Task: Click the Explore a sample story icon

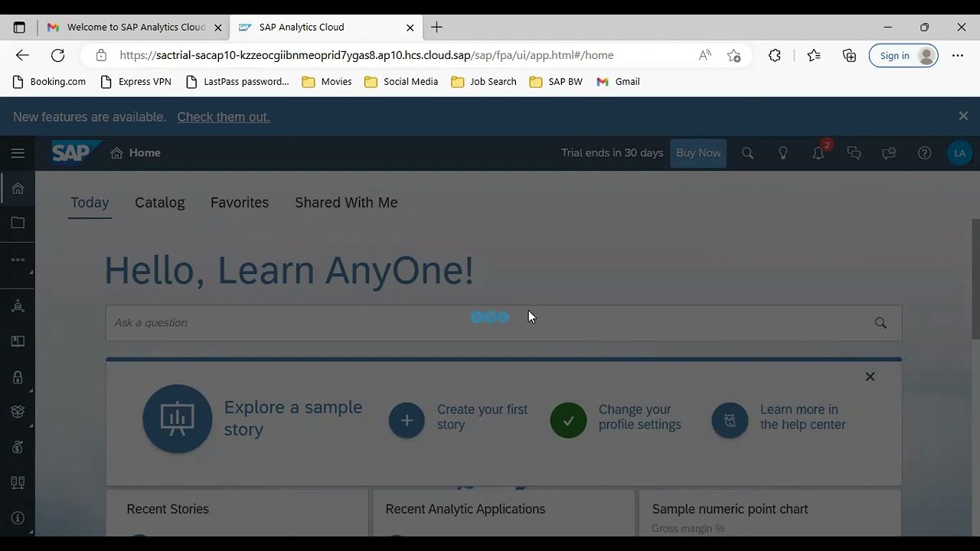Action: point(178,419)
